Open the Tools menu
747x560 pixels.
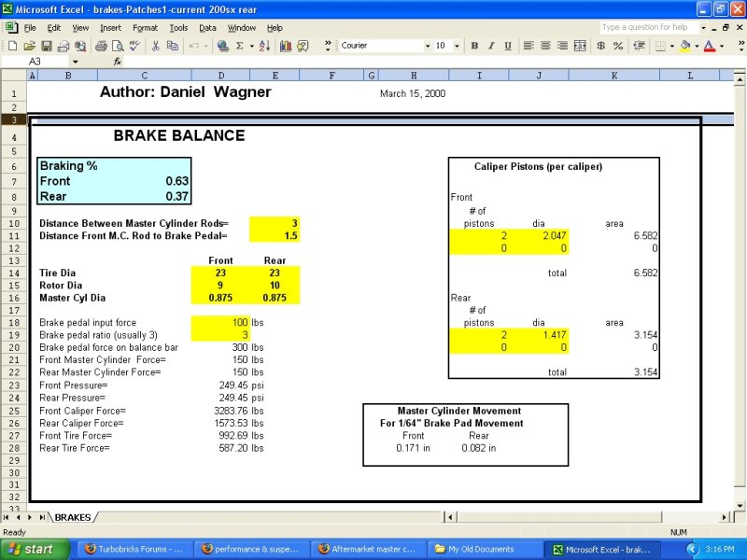coord(178,28)
